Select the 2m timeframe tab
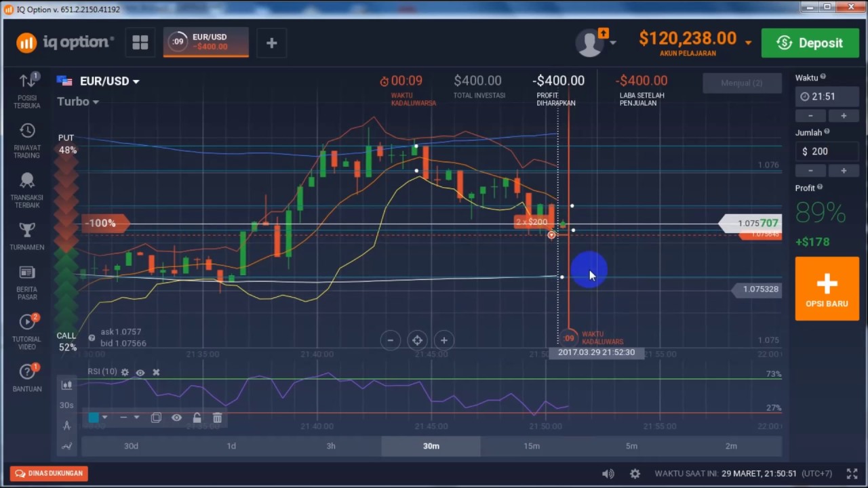The image size is (868, 488). point(731,446)
